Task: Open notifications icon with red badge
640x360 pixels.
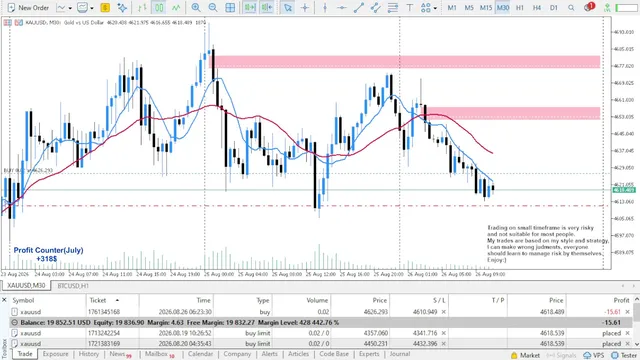Action: 589,7
